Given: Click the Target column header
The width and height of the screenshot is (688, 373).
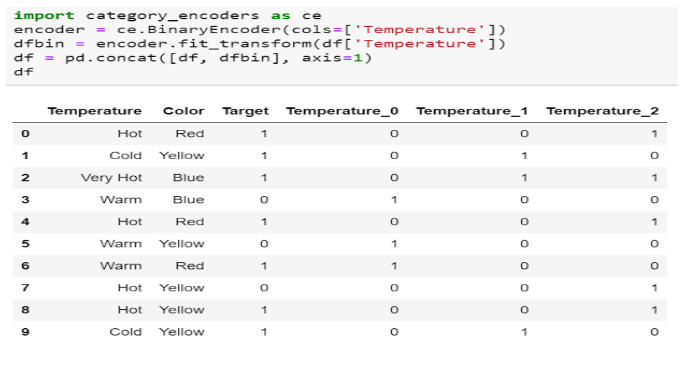Looking at the screenshot, I should tap(245, 111).
